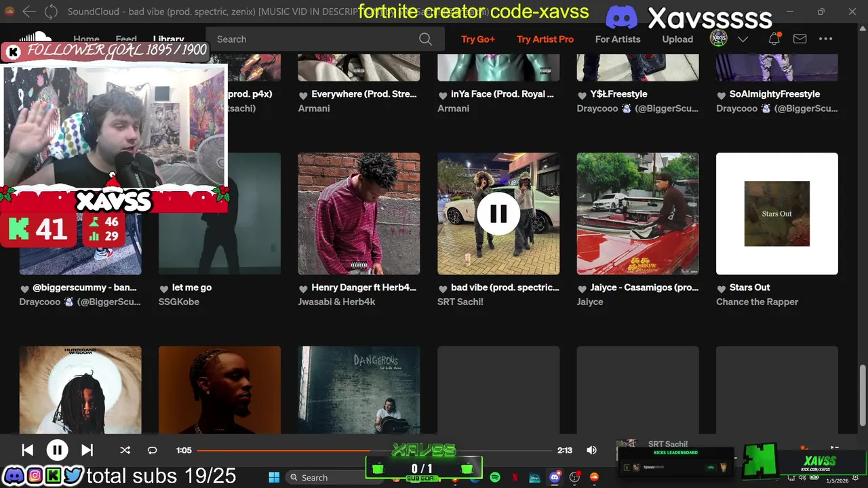Seek within the orange progress bar
868x488 pixels.
374,450
